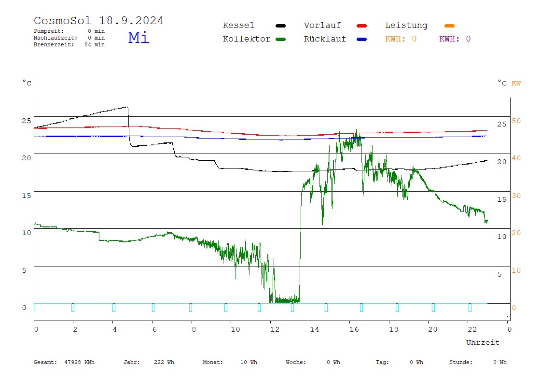Click the "Vorlauf" legend label
Viewport: 554px width, 392px height.
coord(322,26)
